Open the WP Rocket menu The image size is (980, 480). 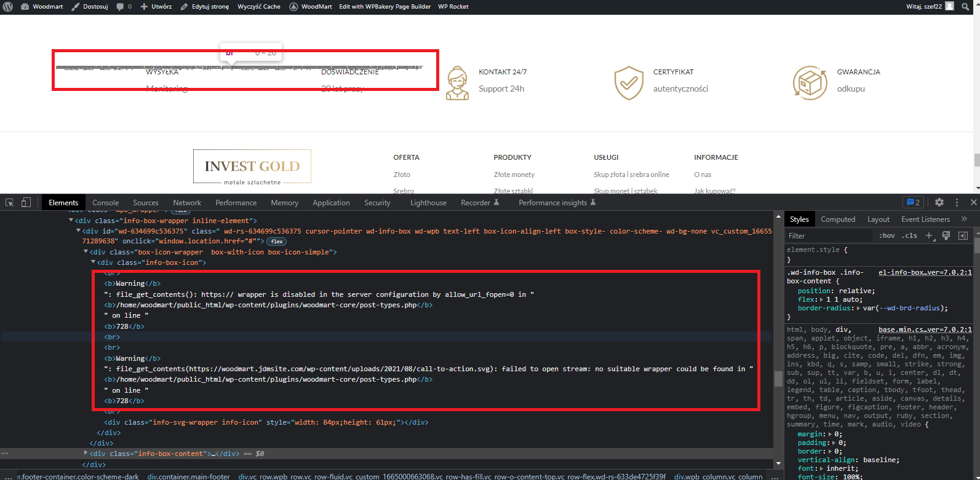(x=453, y=6)
